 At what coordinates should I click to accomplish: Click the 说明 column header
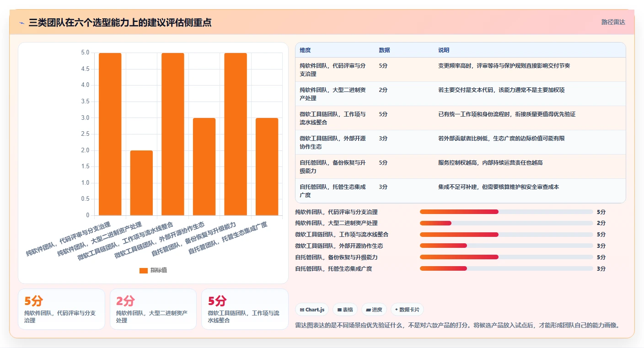[444, 50]
